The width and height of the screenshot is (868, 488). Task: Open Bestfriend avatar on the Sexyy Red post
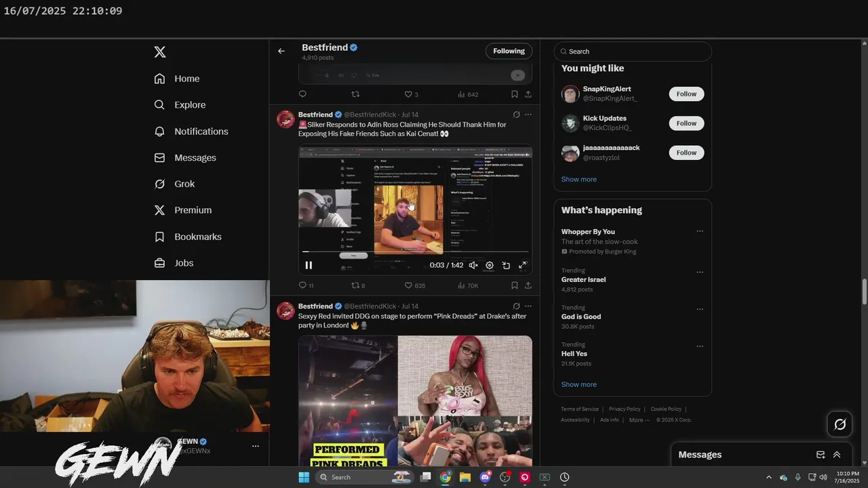tap(285, 311)
